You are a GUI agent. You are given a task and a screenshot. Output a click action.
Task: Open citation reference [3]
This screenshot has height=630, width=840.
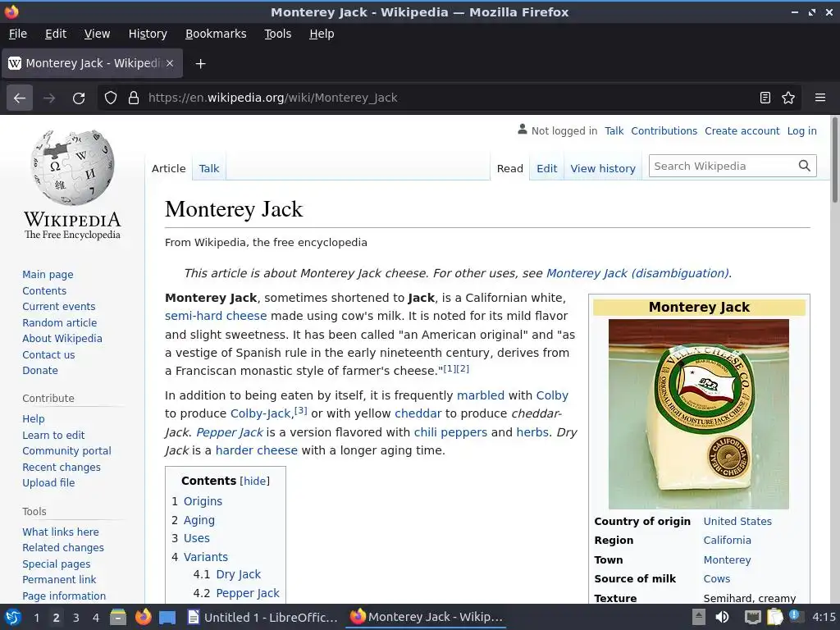coord(300,410)
